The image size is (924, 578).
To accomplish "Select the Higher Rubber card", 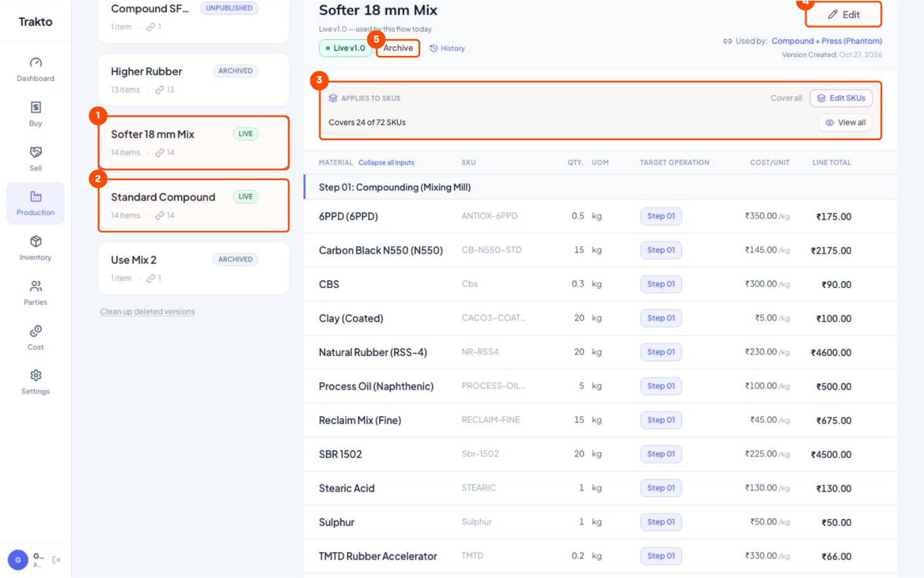I will point(194,79).
